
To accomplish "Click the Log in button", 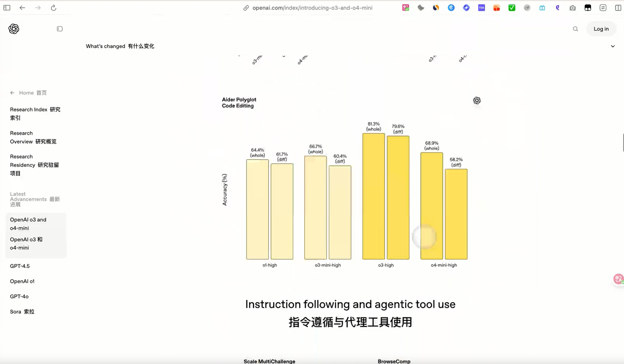I will coord(601,29).
